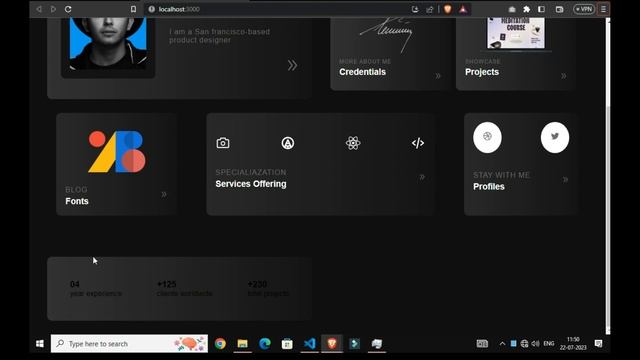Click the VPN button in the toolbar
The height and width of the screenshot is (360, 640).
coord(584,9)
